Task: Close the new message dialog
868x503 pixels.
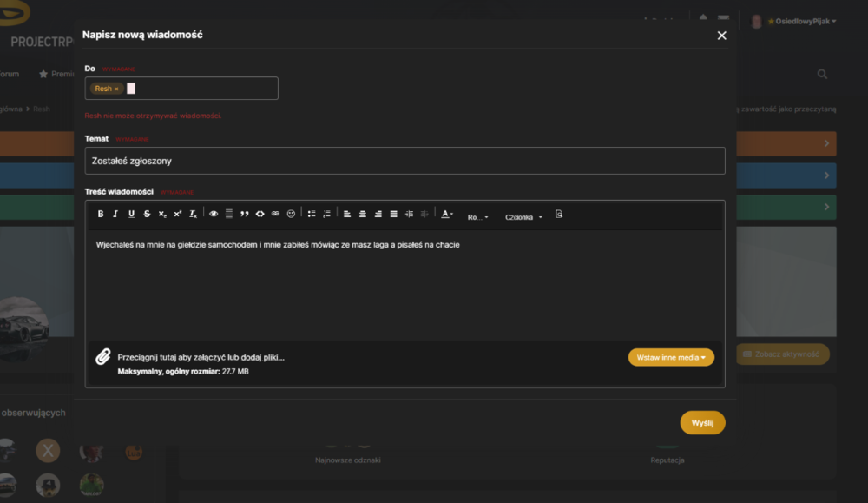Action: point(722,36)
